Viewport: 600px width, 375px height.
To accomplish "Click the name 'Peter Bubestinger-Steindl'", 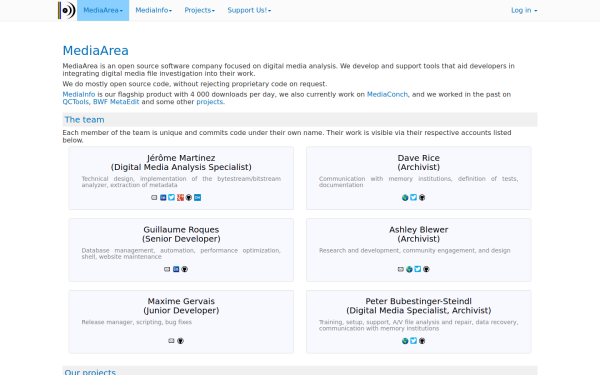I will pyautogui.click(x=419, y=301).
